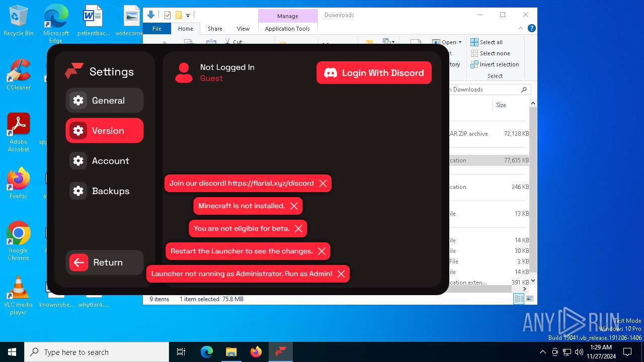Click Select none in Explorer ribbon
The width and height of the screenshot is (644, 362).
491,53
